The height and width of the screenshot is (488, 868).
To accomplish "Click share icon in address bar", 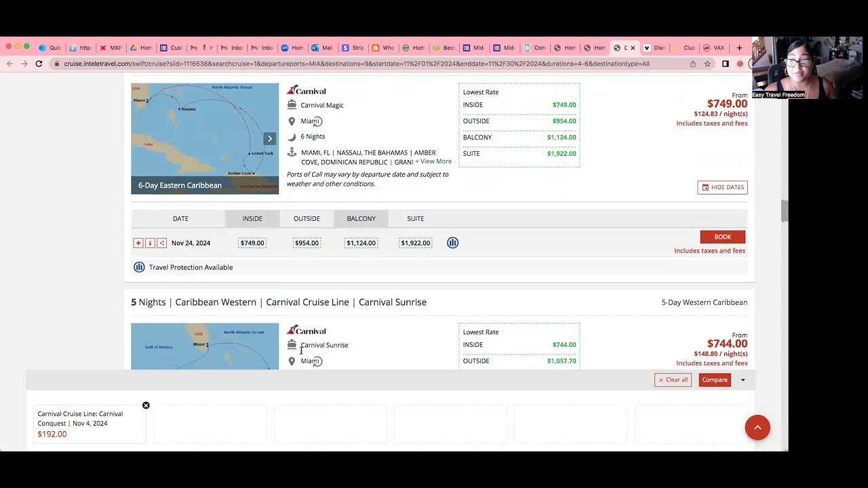I will click(692, 64).
